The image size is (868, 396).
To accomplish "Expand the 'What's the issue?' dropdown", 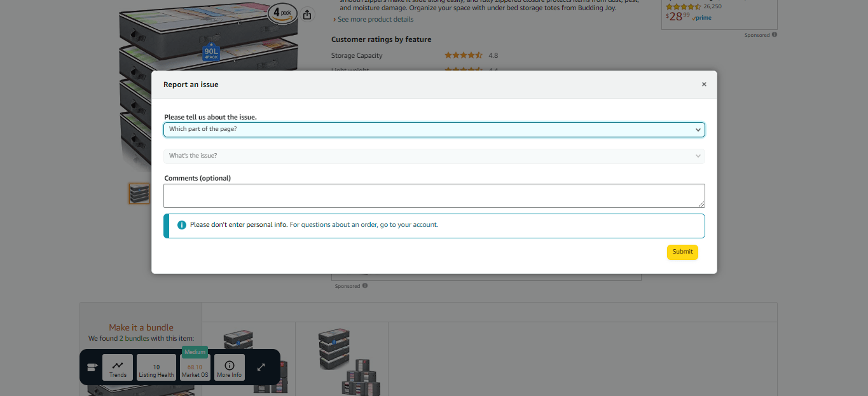I will (x=434, y=156).
